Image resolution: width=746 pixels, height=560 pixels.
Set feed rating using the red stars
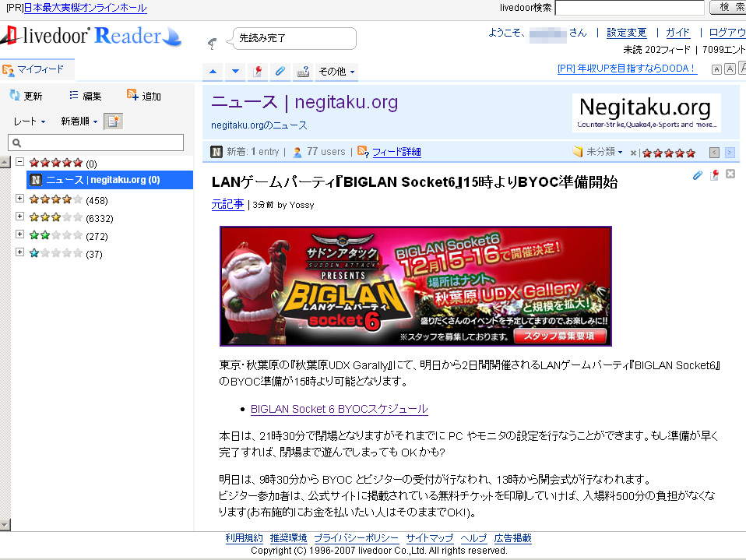[669, 153]
